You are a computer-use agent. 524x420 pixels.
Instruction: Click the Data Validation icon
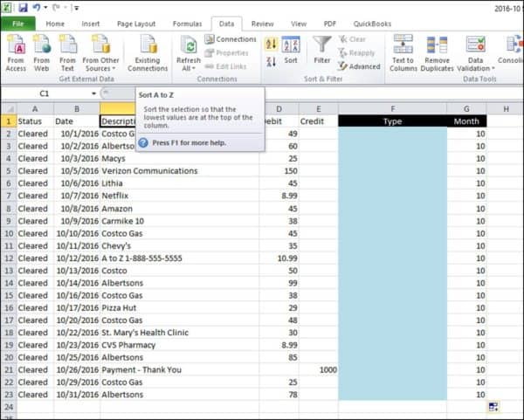click(x=476, y=45)
